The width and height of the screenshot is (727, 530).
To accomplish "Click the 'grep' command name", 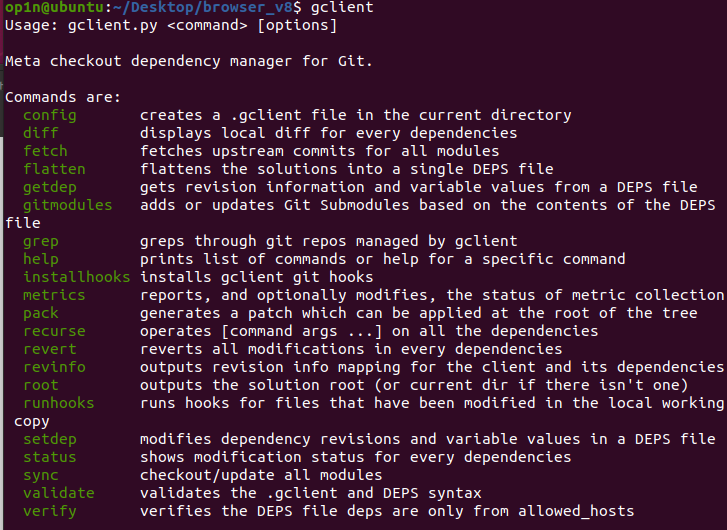I will tap(41, 241).
